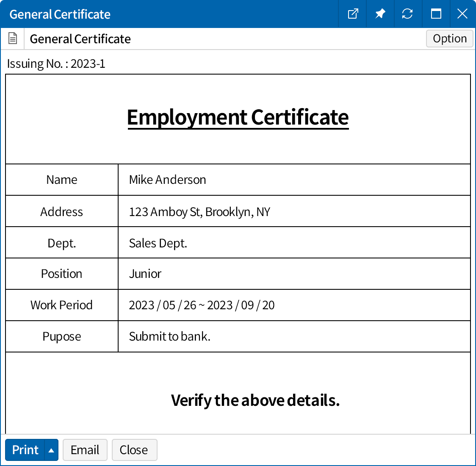Click the document icon beside the title
The height and width of the screenshot is (466, 476).
[x=13, y=38]
